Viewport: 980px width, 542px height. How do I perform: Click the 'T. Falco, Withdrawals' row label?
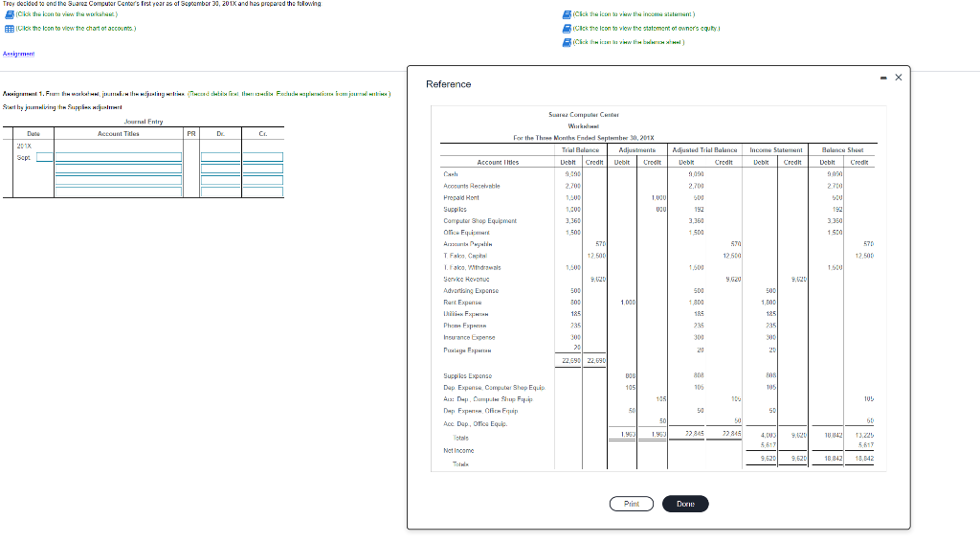472,267
